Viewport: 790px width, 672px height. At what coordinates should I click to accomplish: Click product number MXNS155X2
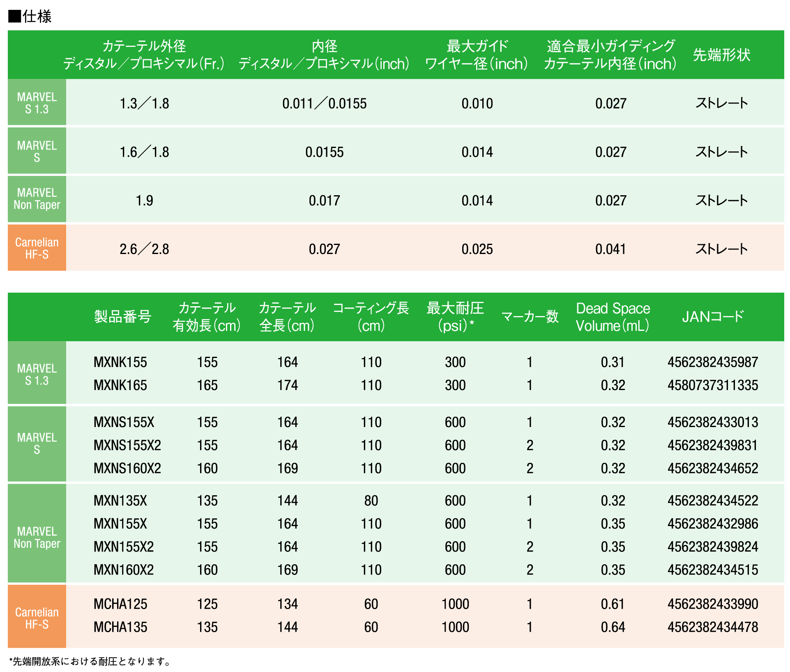tap(127, 445)
